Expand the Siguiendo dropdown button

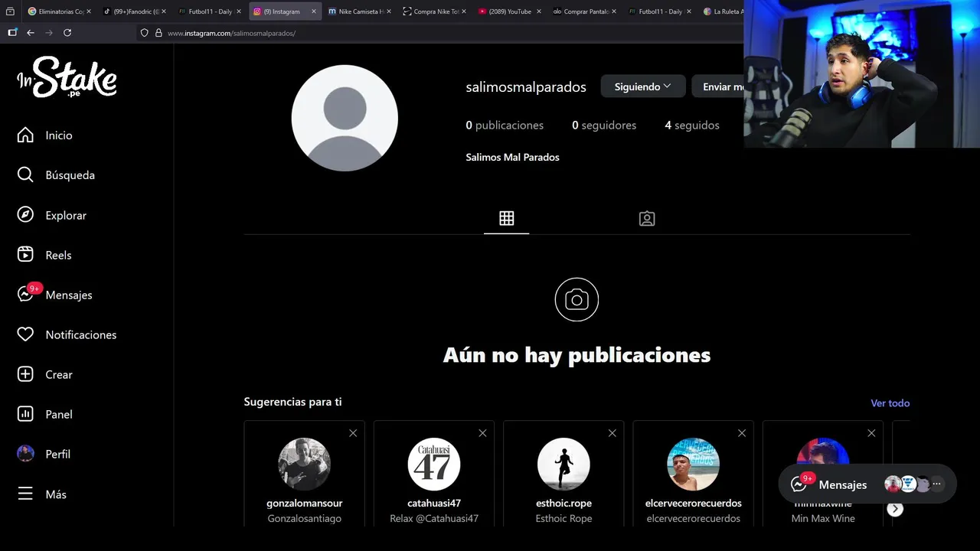pyautogui.click(x=642, y=86)
